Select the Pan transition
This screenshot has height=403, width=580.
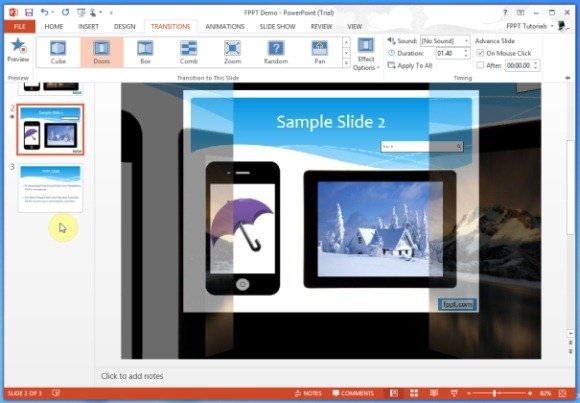320,52
